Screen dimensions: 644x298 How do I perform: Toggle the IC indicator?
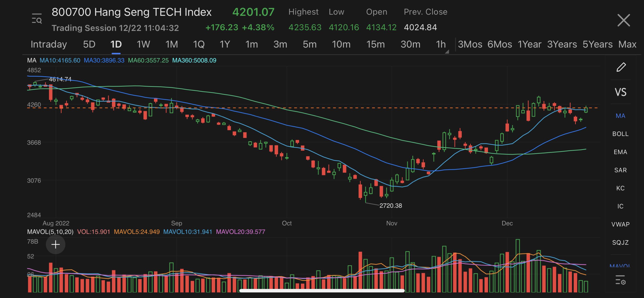(x=620, y=206)
